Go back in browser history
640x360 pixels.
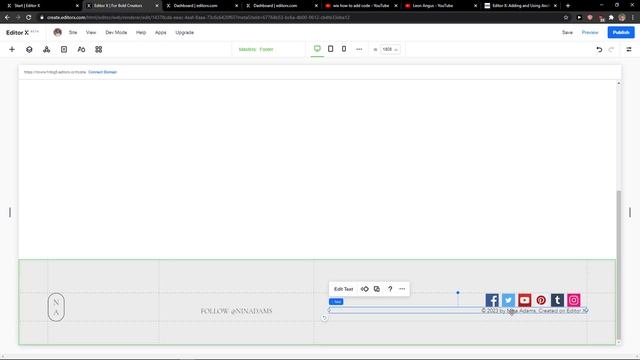(7, 18)
